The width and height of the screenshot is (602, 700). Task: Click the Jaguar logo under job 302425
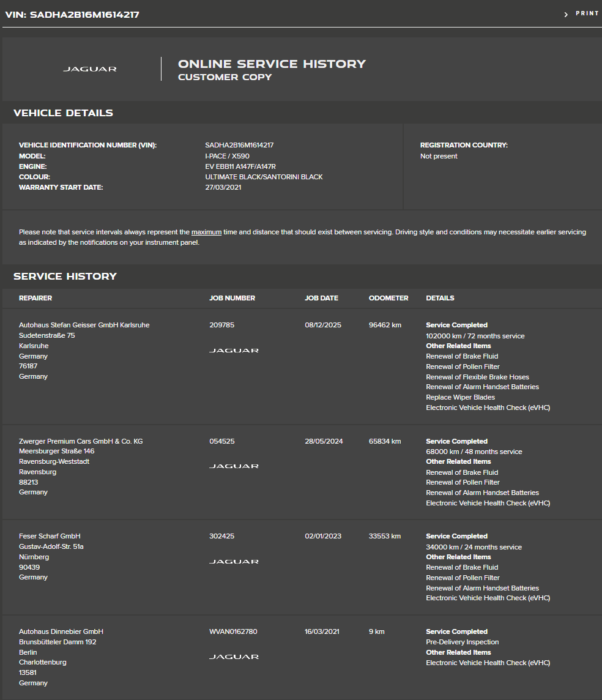[x=234, y=562]
